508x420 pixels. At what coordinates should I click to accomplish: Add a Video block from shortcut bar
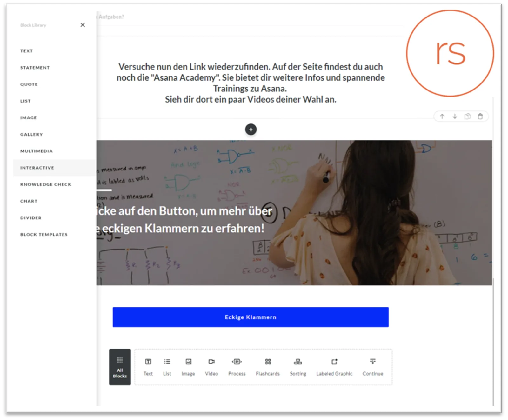[211, 367]
